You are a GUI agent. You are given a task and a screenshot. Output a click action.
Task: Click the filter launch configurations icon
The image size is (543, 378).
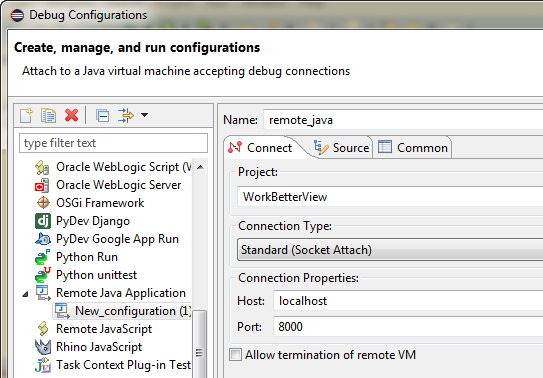tap(125, 116)
